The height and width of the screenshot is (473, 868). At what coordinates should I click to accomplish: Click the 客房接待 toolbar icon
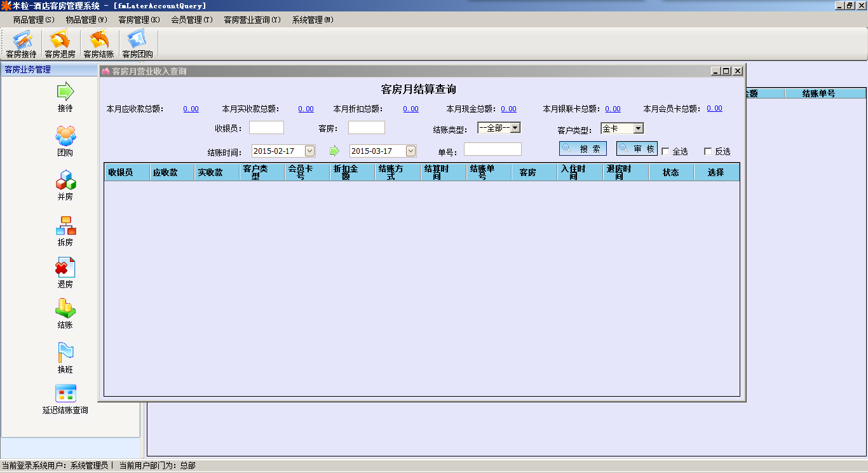coord(21,45)
